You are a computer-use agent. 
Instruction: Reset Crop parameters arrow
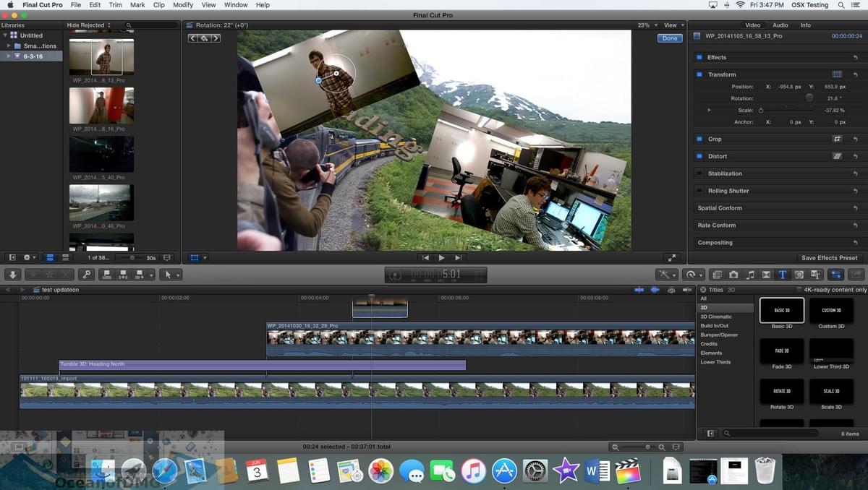856,139
